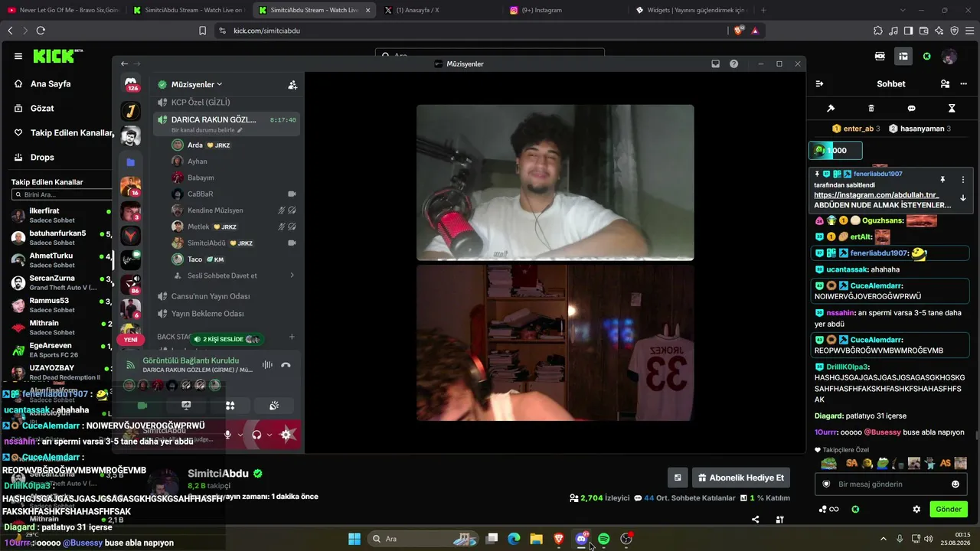Open the chat moderation hammer tool

(831, 109)
